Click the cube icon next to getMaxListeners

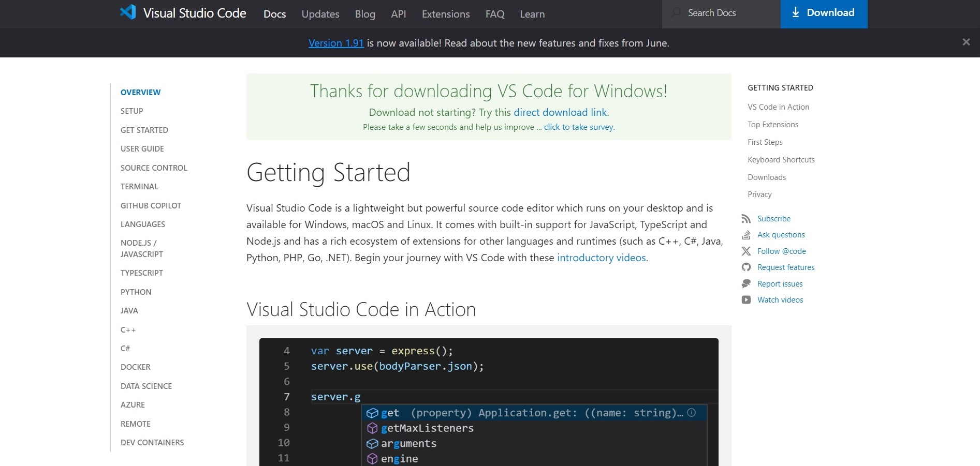pos(372,428)
